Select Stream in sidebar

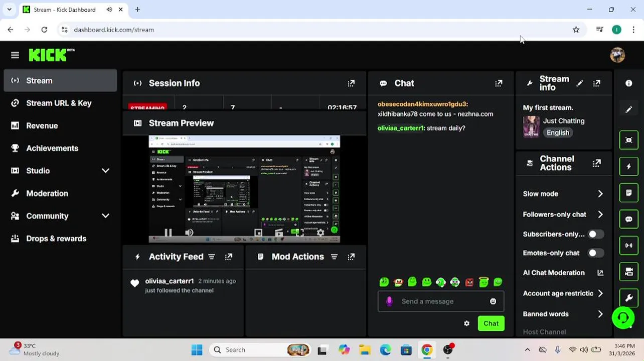click(x=60, y=81)
